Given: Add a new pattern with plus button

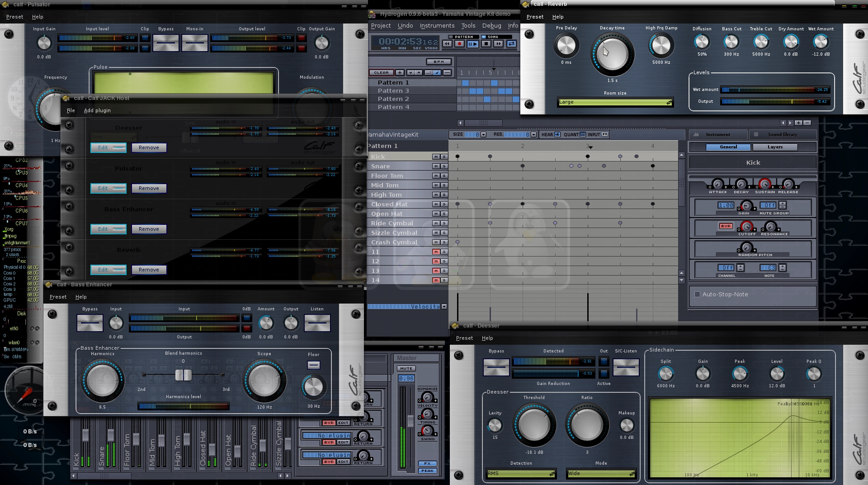Looking at the screenshot, I should (400, 72).
